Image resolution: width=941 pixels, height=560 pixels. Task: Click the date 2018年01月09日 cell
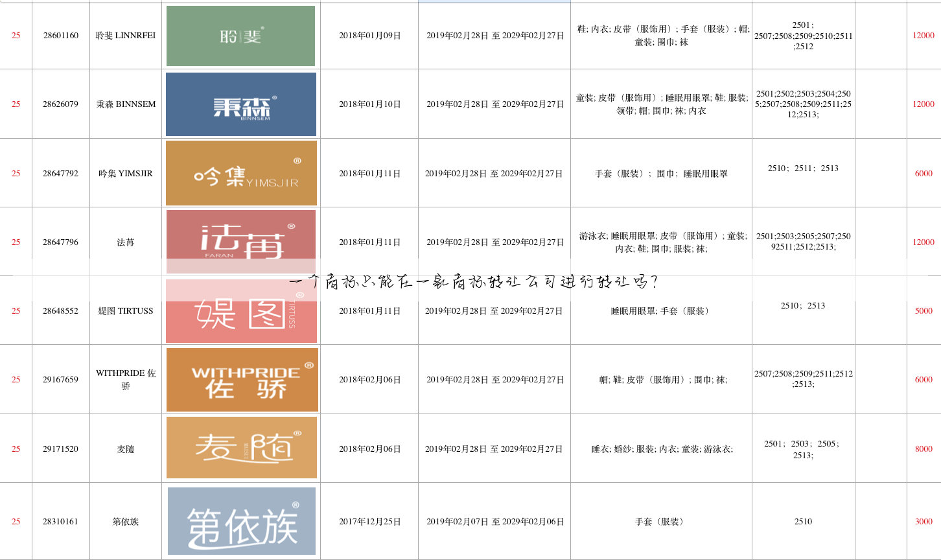point(369,36)
